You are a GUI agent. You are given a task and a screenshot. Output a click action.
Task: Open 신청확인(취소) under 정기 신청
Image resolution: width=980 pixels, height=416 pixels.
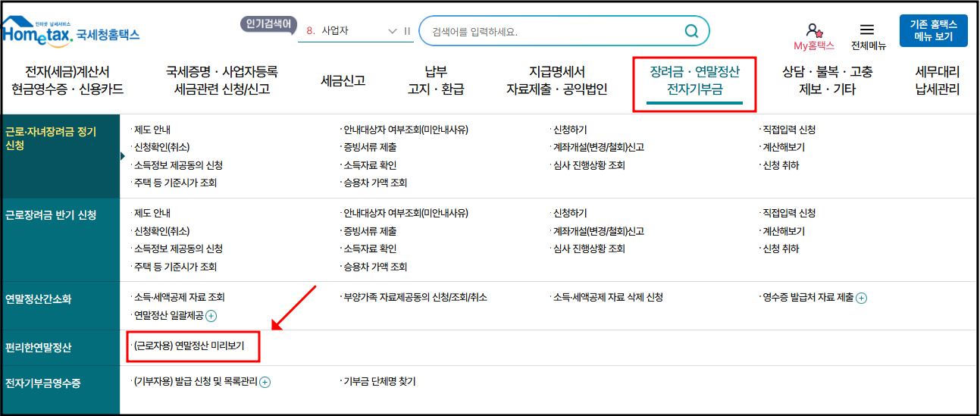pyautogui.click(x=161, y=148)
